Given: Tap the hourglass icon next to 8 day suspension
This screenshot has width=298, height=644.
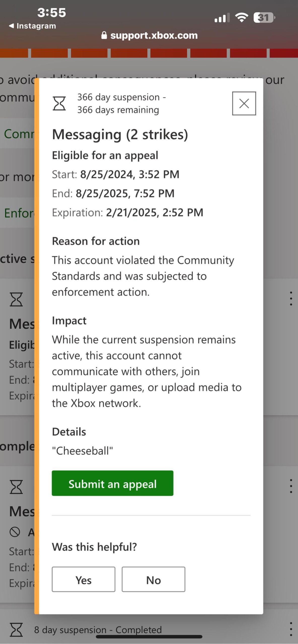Looking at the screenshot, I should tap(16, 630).
